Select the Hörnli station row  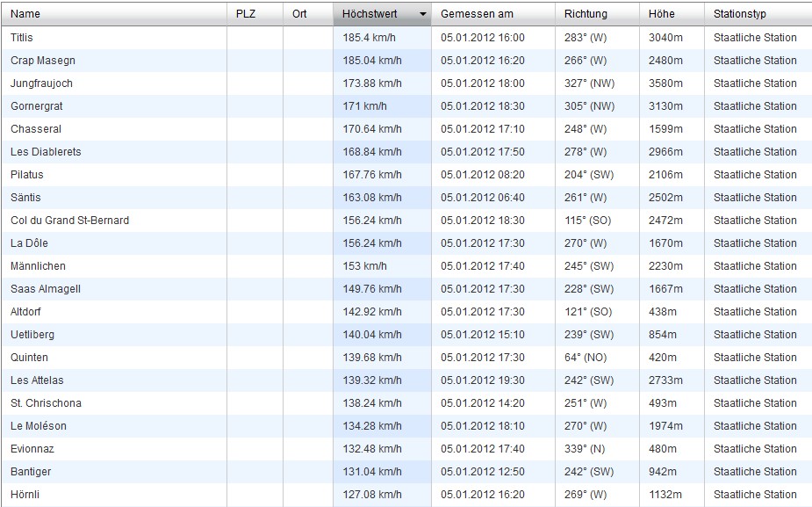pyautogui.click(x=25, y=495)
